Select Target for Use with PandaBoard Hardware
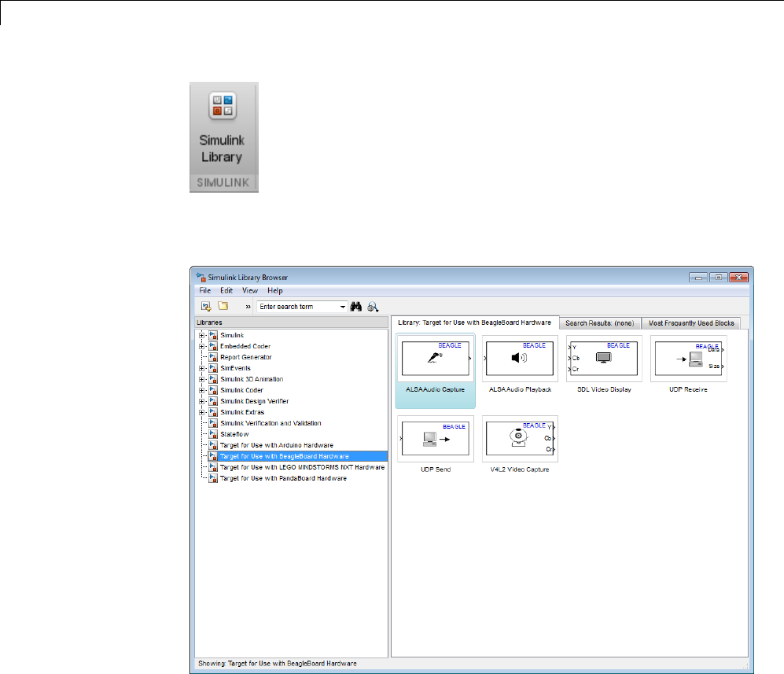 click(x=283, y=478)
